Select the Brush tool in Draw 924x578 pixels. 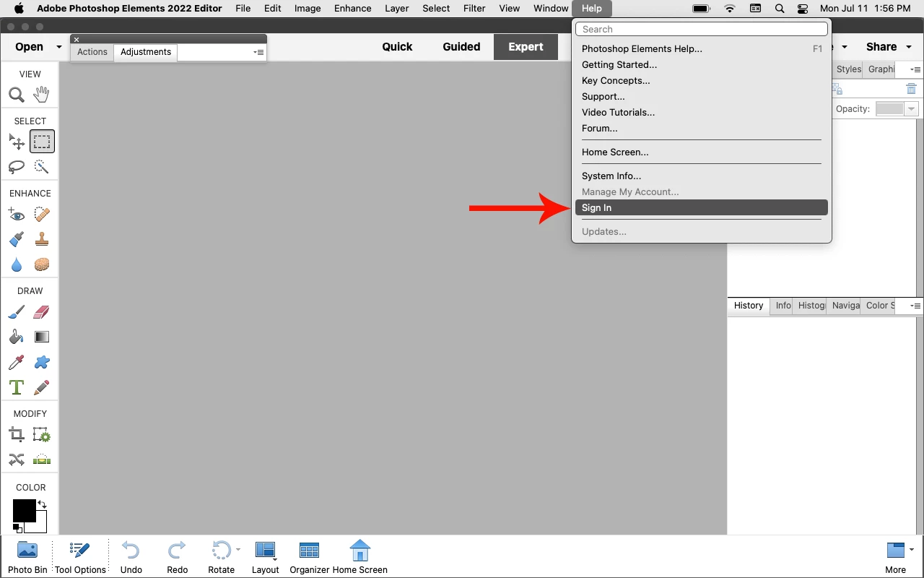click(17, 312)
